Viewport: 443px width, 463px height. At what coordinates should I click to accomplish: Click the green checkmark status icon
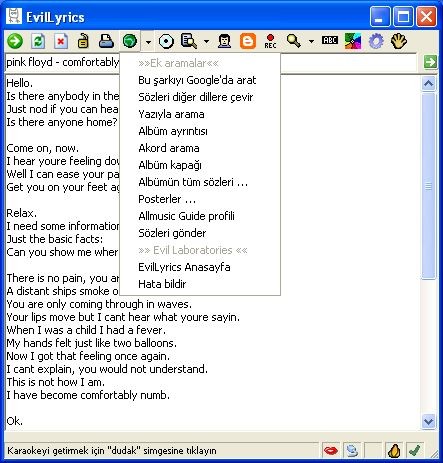pyautogui.click(x=414, y=451)
